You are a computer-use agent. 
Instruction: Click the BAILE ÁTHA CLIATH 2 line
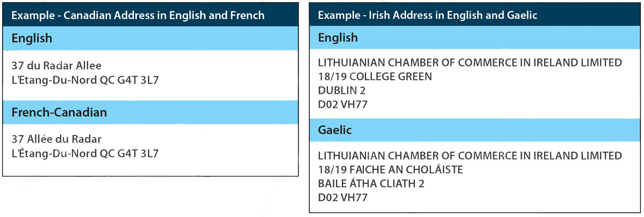371,183
